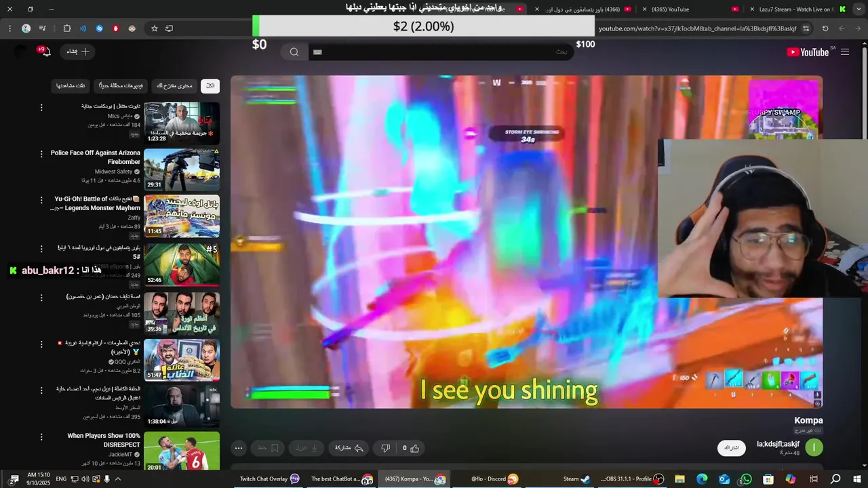Open the Chrome extensions puzzle icon
868x488 pixels.
tap(67, 28)
